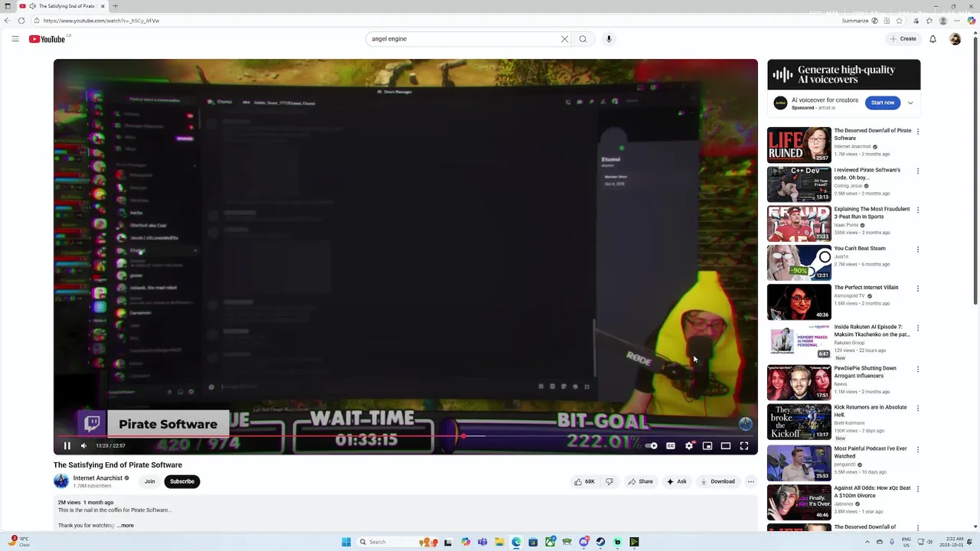
Task: Join the Internet Anarchist channel
Action: pyautogui.click(x=149, y=481)
